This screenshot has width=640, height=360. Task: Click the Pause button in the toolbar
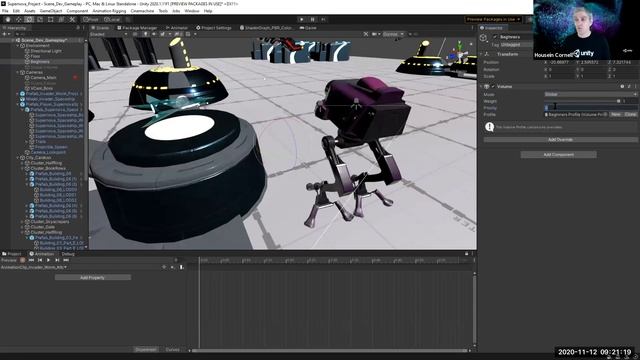pos(313,19)
